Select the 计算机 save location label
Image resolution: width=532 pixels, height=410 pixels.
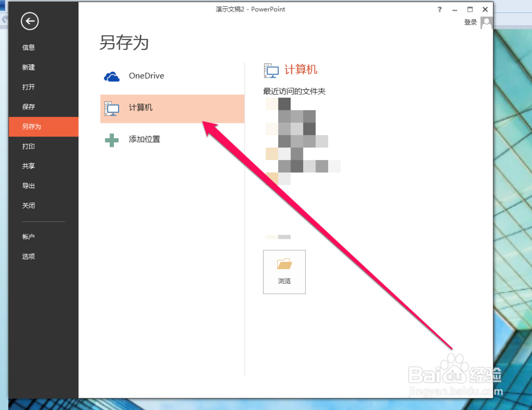140,107
